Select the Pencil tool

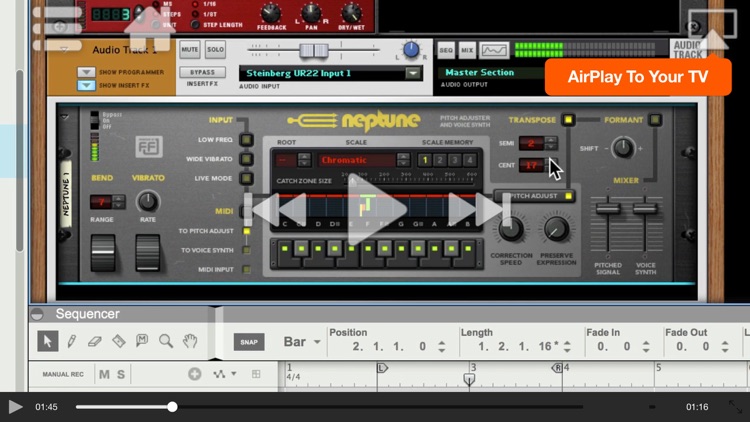coord(72,341)
